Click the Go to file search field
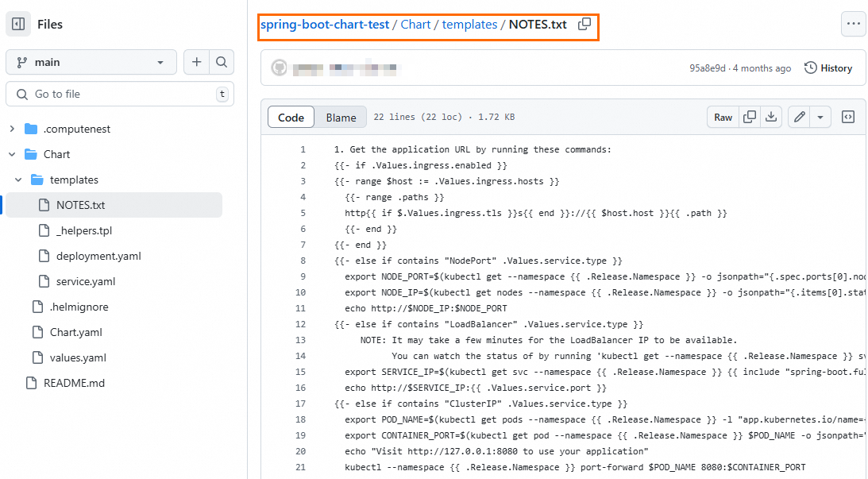This screenshot has height=479, width=868. (119, 94)
